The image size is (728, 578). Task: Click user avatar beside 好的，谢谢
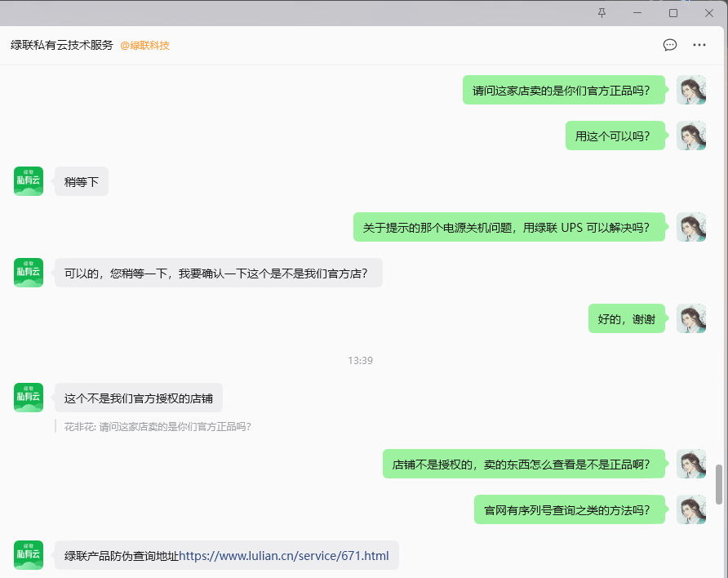tap(690, 318)
